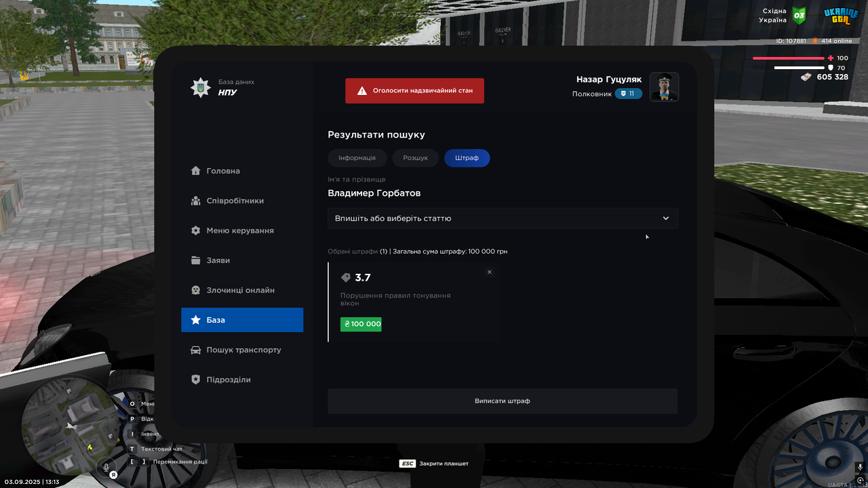Click the officer avatar thumbnail

[x=665, y=87]
